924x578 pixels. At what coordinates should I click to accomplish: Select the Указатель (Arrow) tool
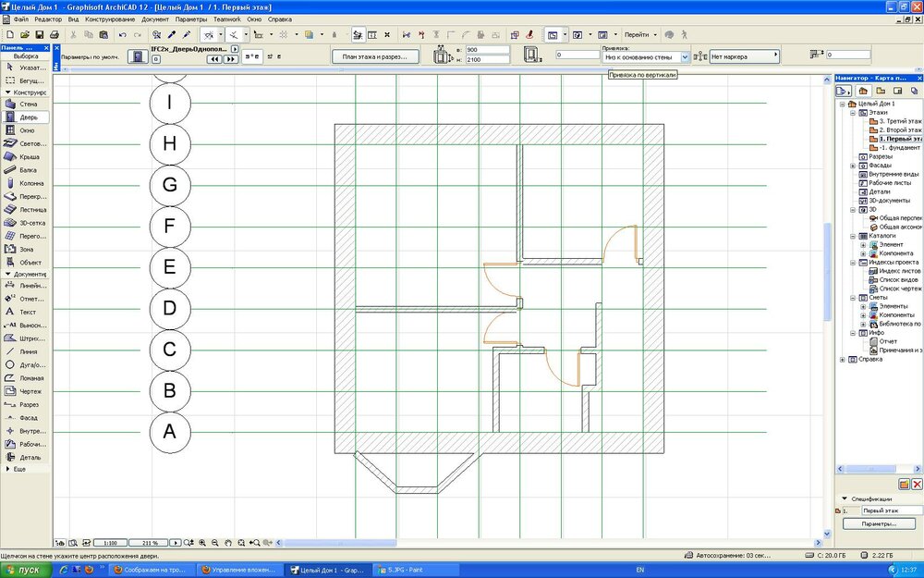(x=25, y=68)
